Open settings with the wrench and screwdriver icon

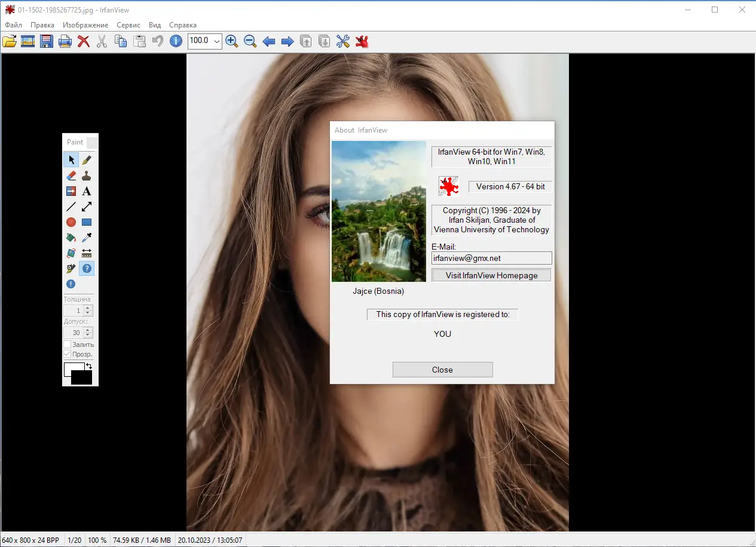tap(343, 41)
